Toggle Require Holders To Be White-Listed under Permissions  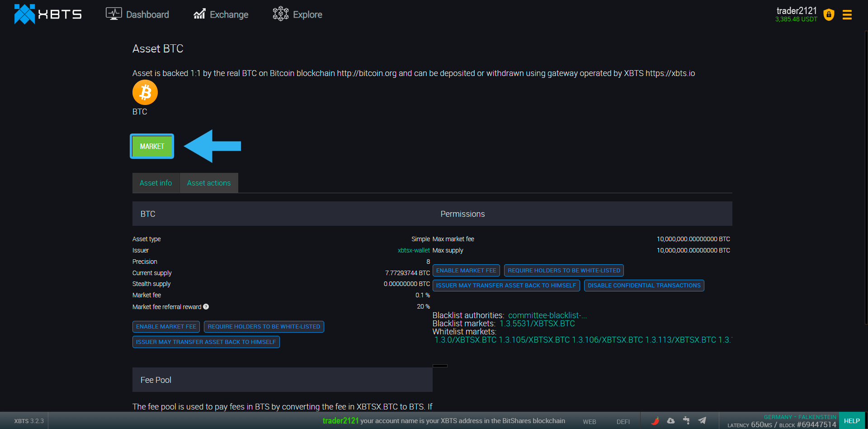click(x=564, y=271)
